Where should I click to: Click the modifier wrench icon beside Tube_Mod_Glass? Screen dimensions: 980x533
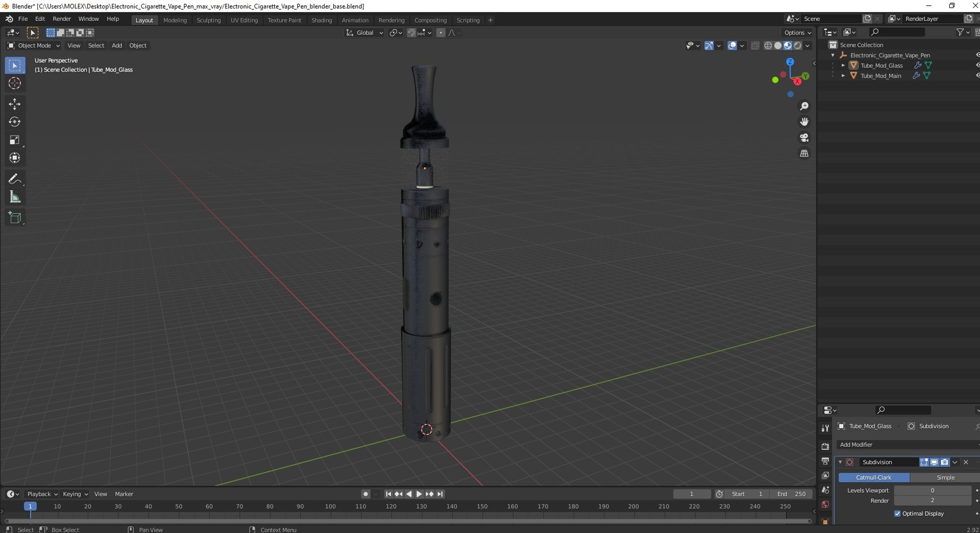[x=918, y=65]
